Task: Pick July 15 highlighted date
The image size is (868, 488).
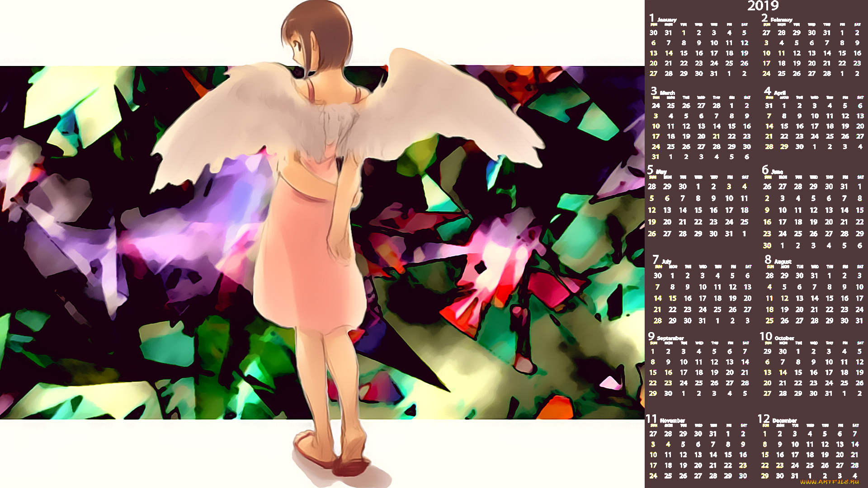Action: tap(673, 298)
